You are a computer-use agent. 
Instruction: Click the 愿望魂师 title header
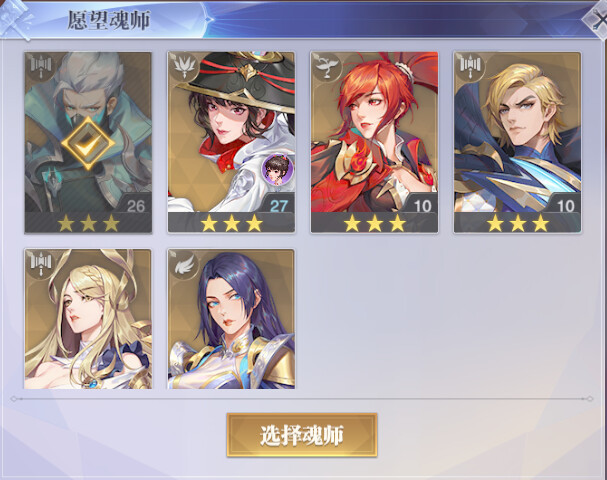pyautogui.click(x=109, y=20)
